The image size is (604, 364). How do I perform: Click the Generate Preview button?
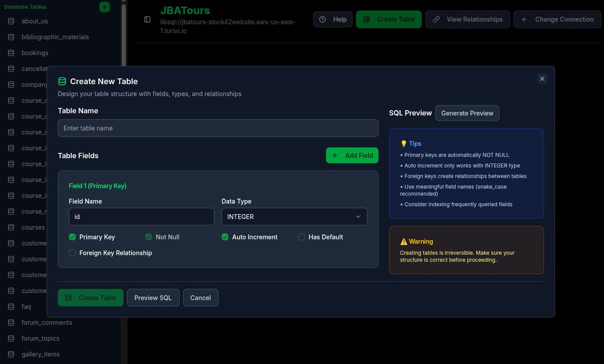(467, 113)
